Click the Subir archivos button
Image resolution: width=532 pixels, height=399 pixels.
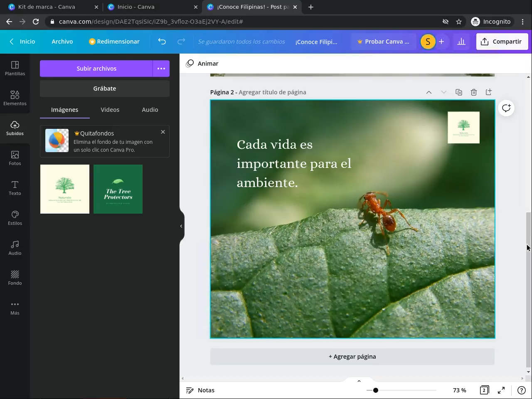96,69
